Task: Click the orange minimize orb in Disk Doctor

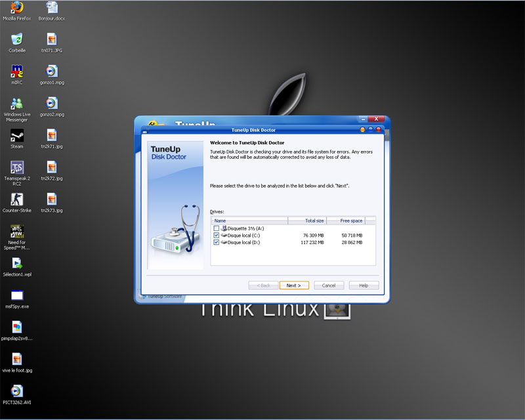Action: pyautogui.click(x=362, y=130)
